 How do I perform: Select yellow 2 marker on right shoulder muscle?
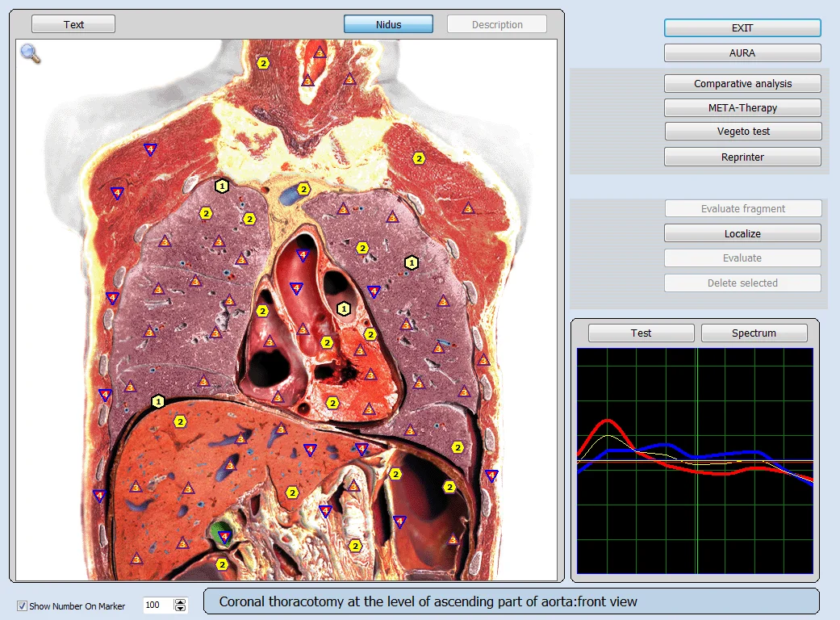[419, 158]
